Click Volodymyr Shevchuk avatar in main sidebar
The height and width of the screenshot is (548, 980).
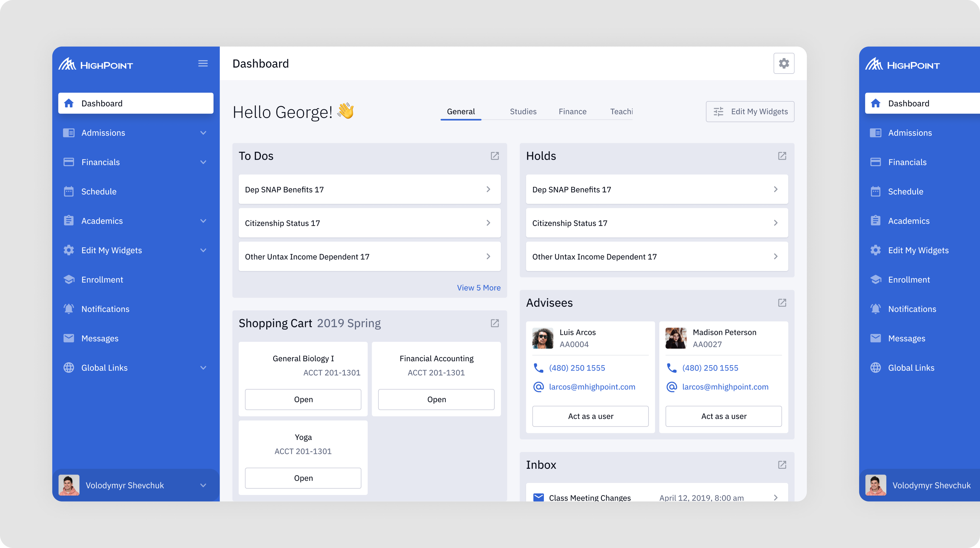click(69, 485)
